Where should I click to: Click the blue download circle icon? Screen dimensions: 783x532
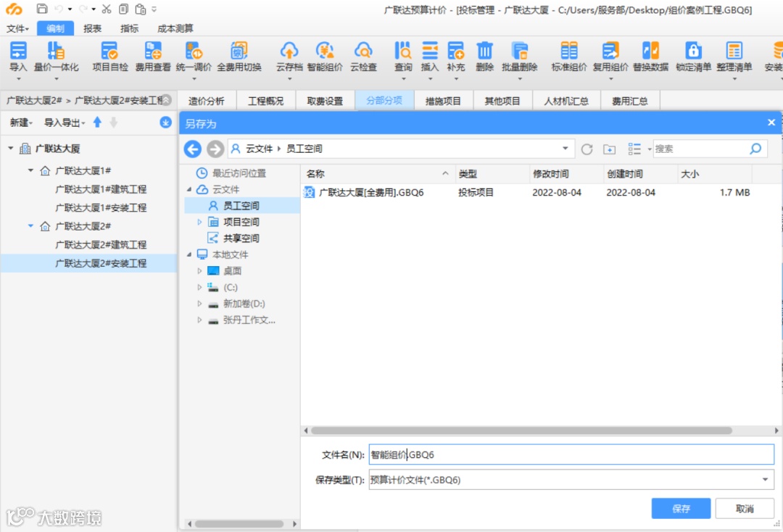[x=166, y=122]
